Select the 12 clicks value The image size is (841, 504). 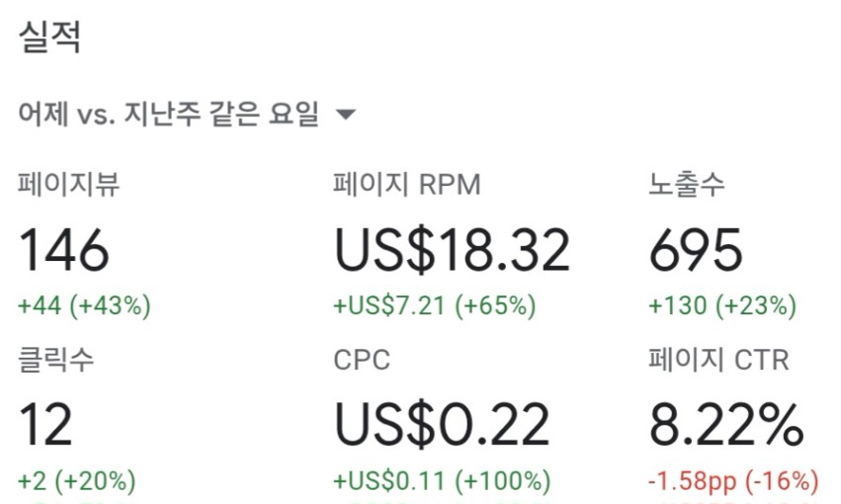(45, 425)
